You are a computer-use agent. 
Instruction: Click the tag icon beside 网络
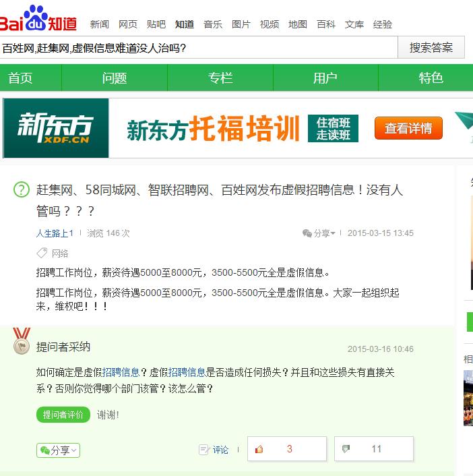coord(42,253)
